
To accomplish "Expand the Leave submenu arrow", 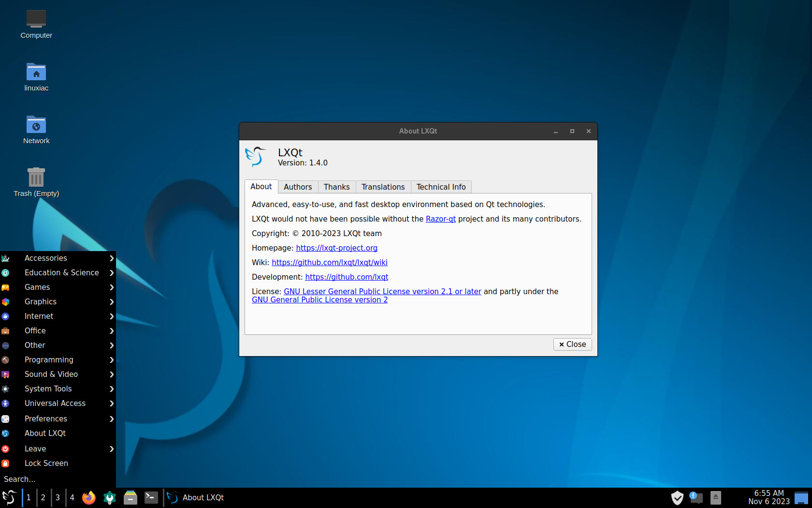I will click(112, 449).
